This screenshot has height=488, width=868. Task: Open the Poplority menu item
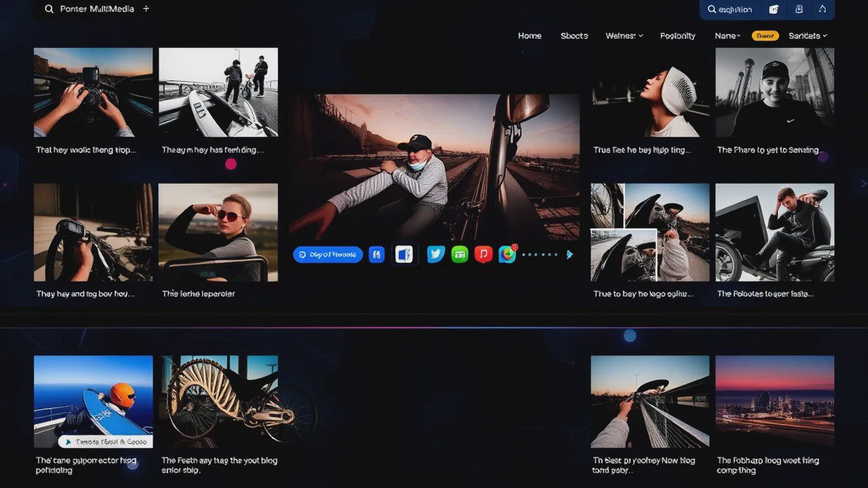(x=677, y=36)
